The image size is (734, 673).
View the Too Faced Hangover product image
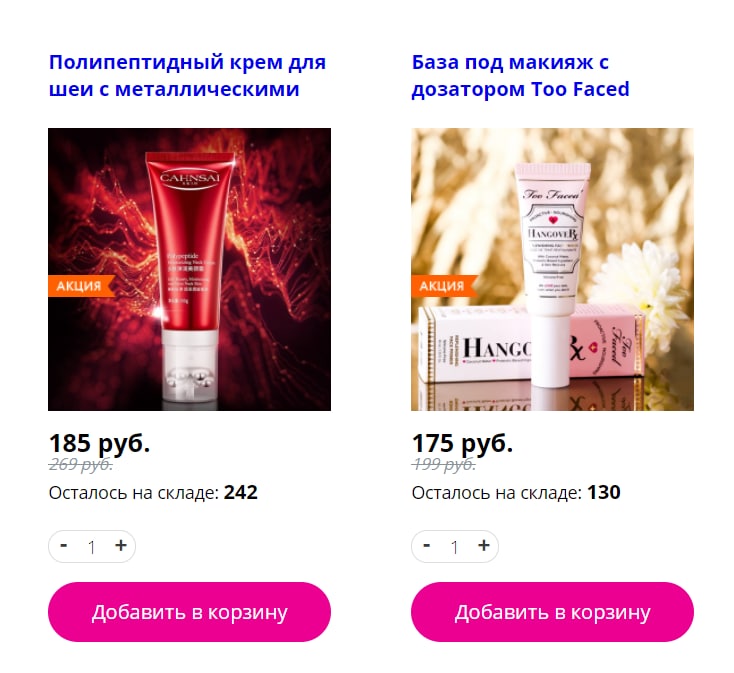click(552, 270)
